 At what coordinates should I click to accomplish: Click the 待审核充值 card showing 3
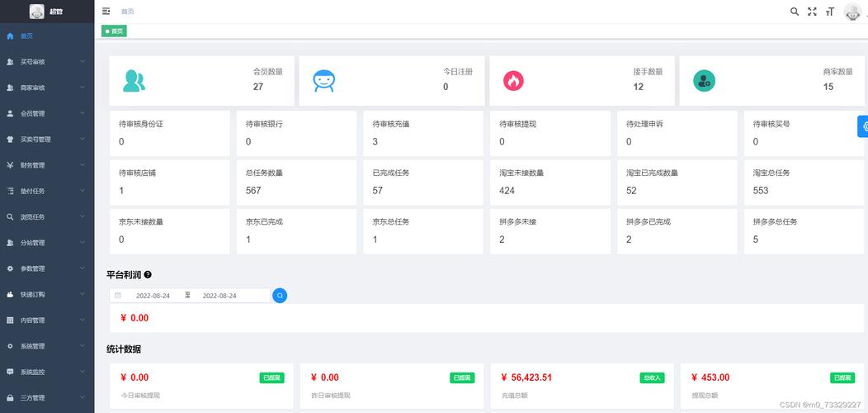tap(423, 134)
